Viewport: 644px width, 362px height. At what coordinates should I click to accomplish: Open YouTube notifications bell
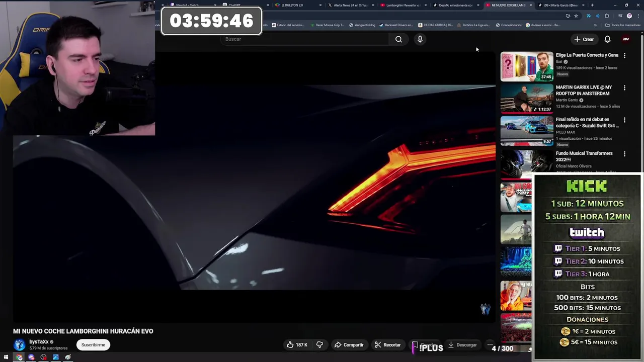pos(607,39)
